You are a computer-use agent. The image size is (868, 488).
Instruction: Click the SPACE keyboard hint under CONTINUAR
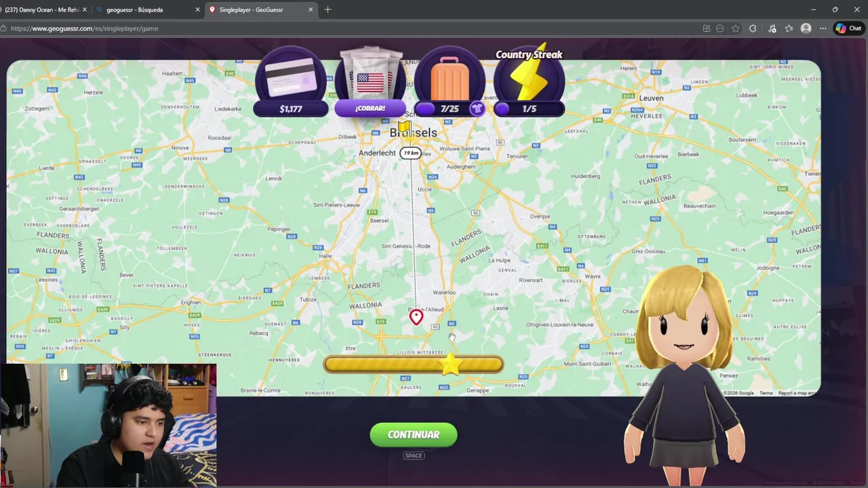[x=414, y=455]
